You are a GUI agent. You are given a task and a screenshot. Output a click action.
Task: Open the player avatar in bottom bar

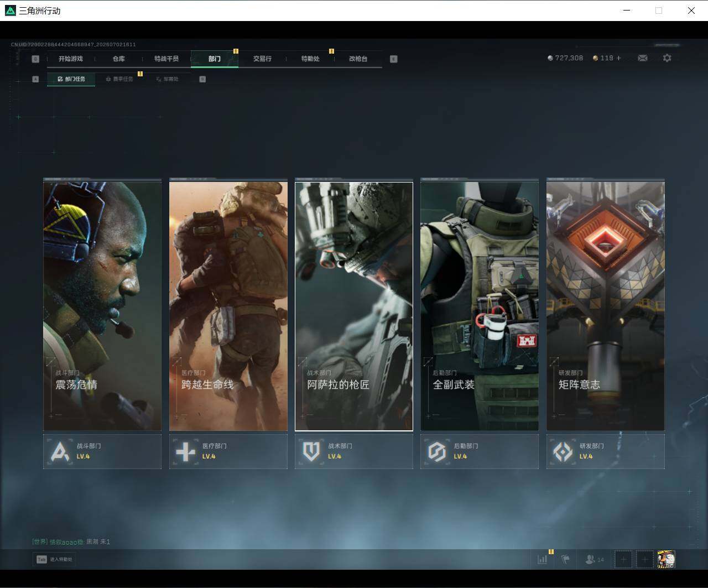666,559
